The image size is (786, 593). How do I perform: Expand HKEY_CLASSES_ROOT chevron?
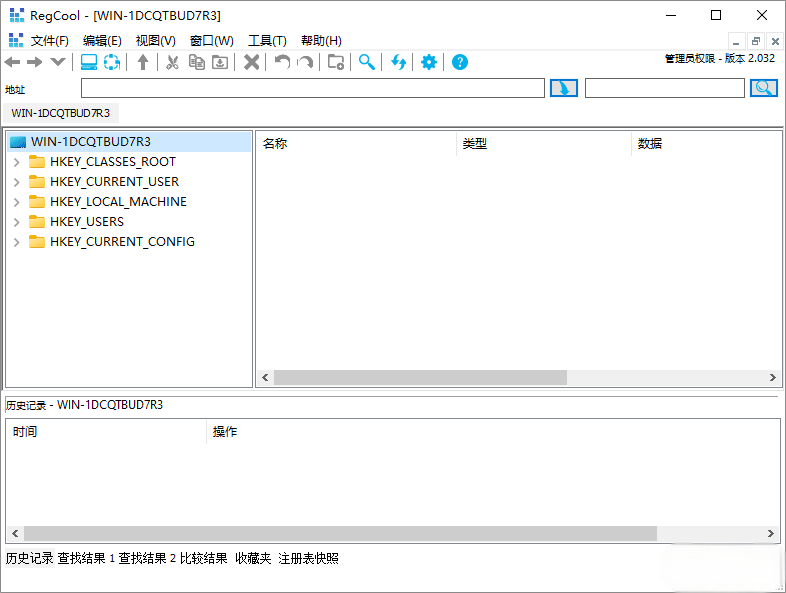coord(17,162)
